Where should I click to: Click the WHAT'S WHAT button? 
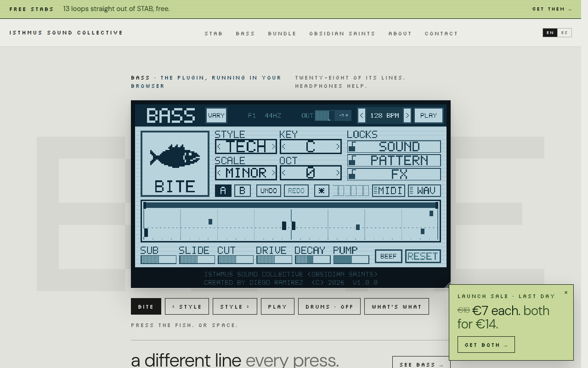tap(396, 306)
